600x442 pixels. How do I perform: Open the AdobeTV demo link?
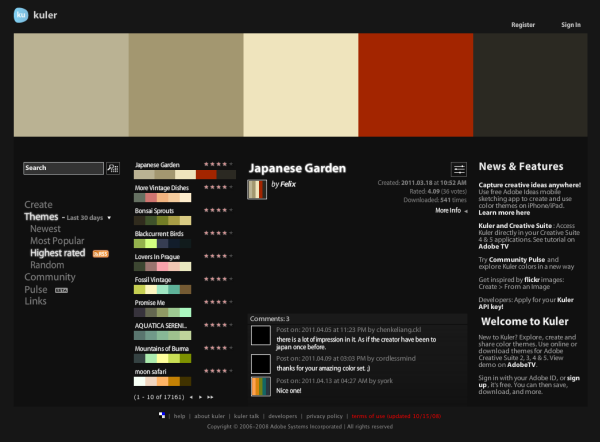[521, 365]
